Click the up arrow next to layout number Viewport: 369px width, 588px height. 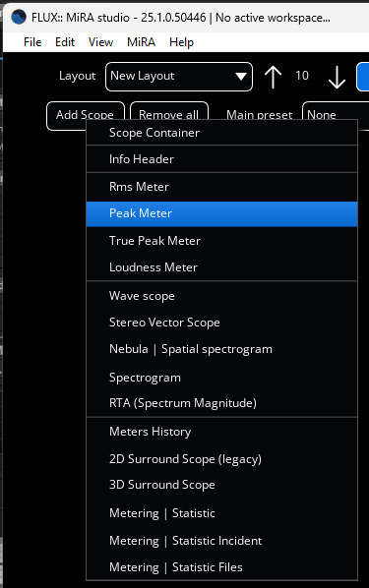coord(273,77)
